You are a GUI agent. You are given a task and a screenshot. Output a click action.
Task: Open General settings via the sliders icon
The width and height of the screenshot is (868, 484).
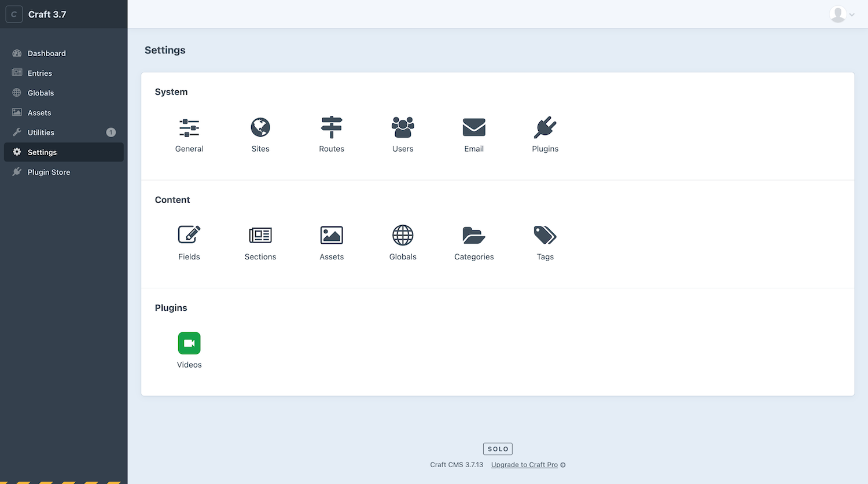(x=189, y=127)
